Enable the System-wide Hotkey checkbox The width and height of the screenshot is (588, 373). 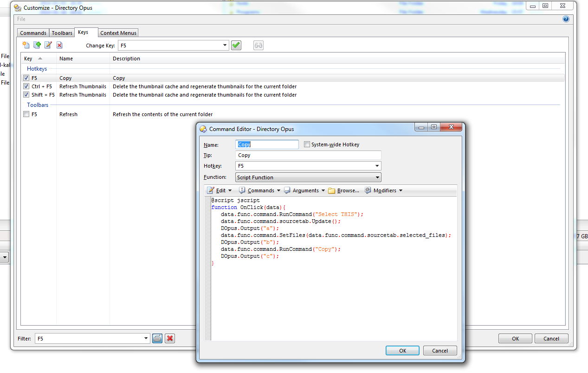(x=307, y=144)
